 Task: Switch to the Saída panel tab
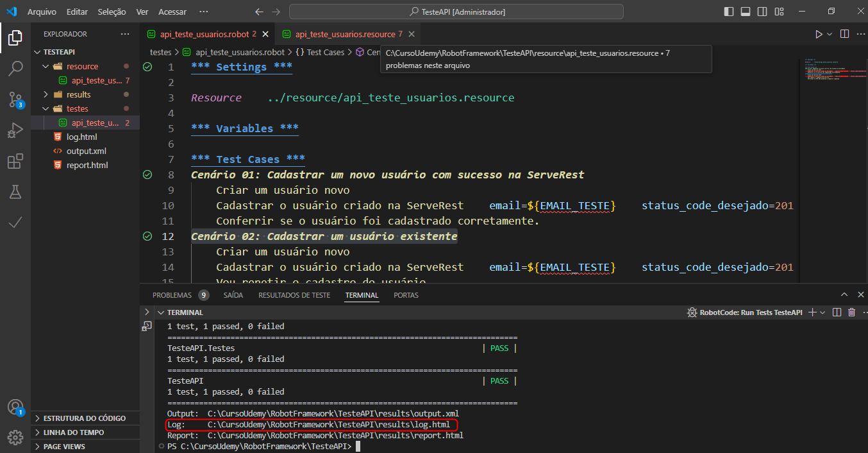[x=233, y=295]
